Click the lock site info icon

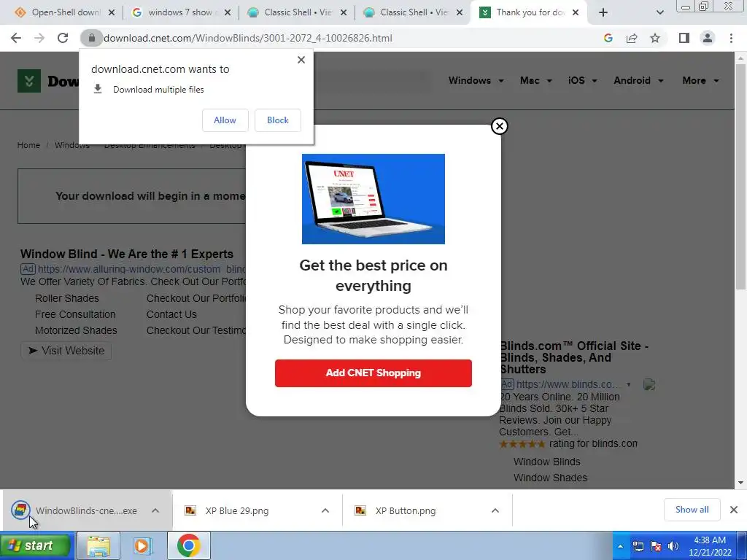pos(91,38)
